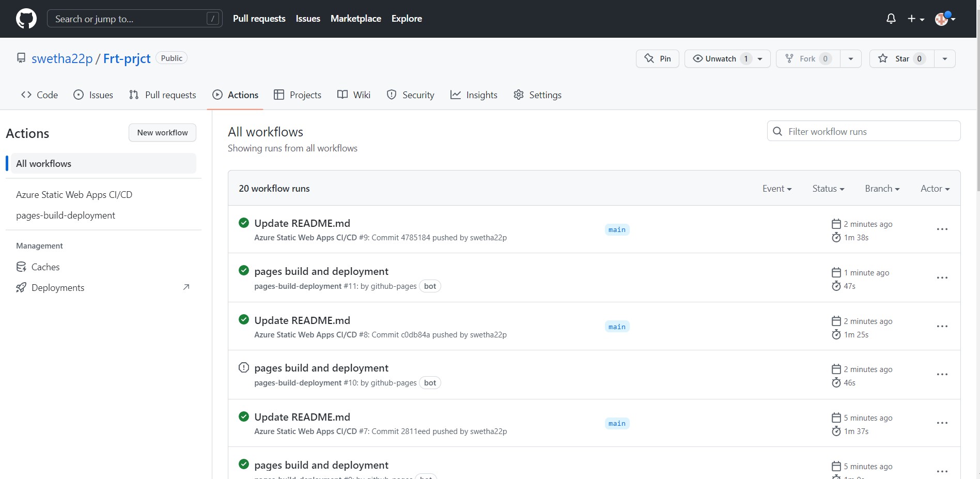Open the Marketplace menu item
This screenshot has height=479, width=980.
click(x=355, y=18)
